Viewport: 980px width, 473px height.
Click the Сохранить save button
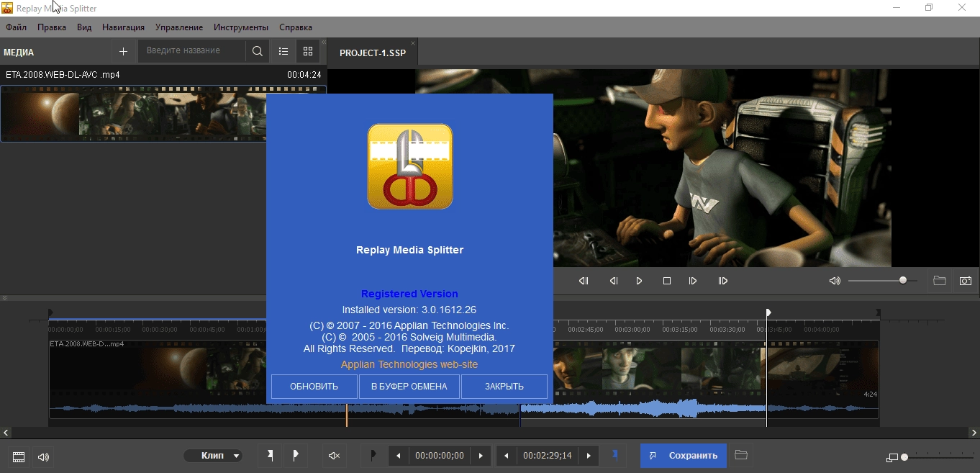pyautogui.click(x=684, y=456)
